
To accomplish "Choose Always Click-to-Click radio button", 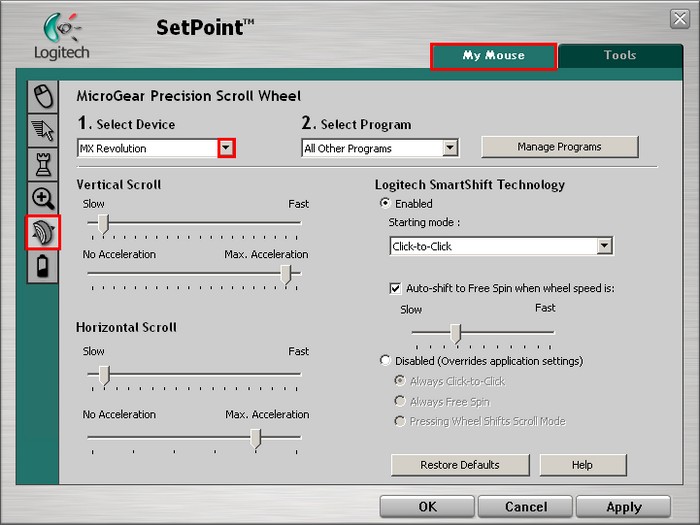I will (x=400, y=381).
